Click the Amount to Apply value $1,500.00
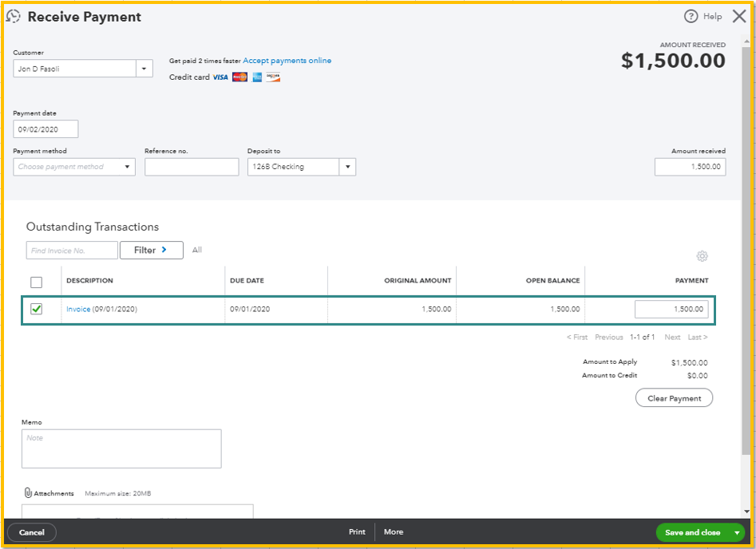This screenshot has height=549, width=756. pos(690,362)
